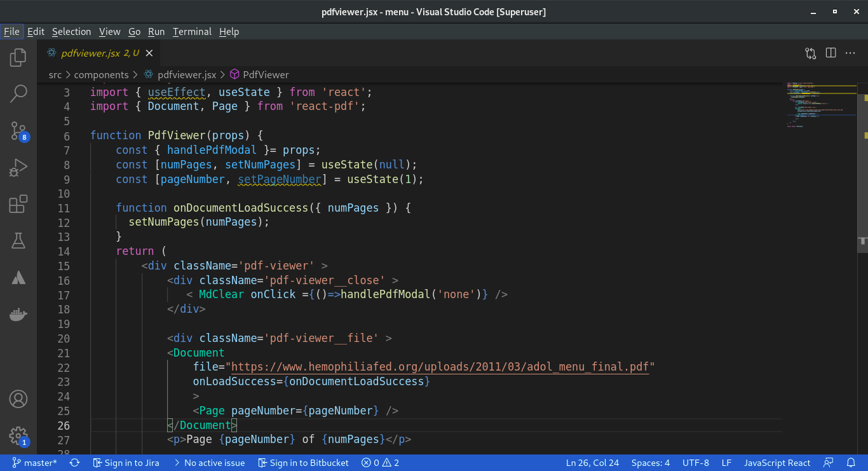Click useState(null) on line 8
Screen dimensions: 868x471
[x=366, y=165]
